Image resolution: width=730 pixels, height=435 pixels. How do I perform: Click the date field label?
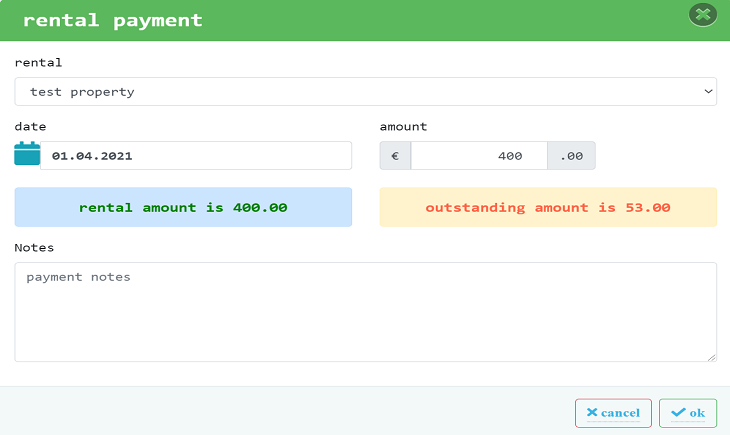pos(30,127)
